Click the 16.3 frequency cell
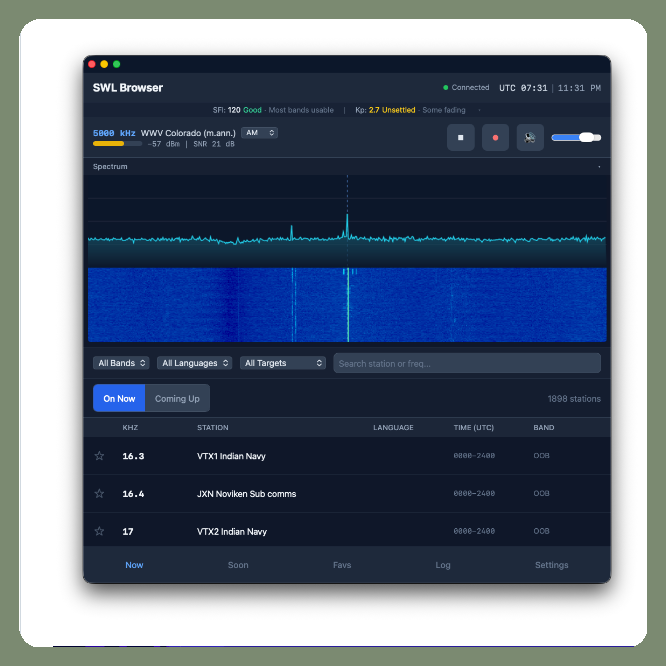 click(x=133, y=456)
